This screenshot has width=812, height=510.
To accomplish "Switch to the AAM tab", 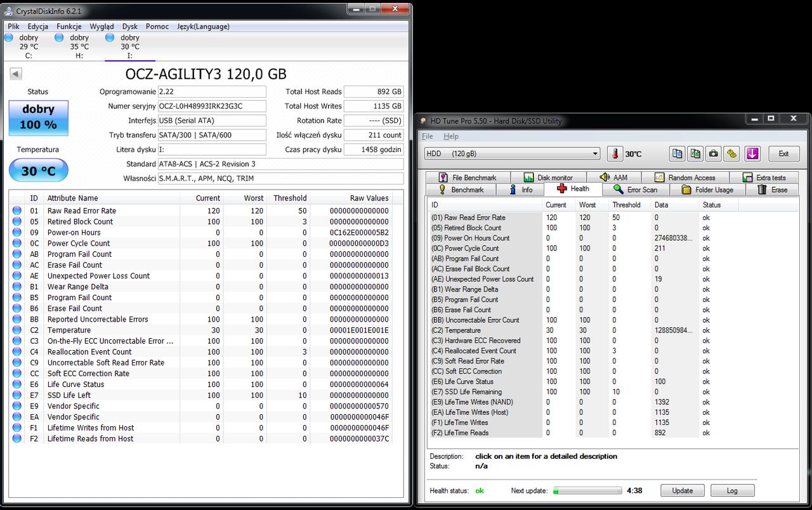I will point(613,178).
